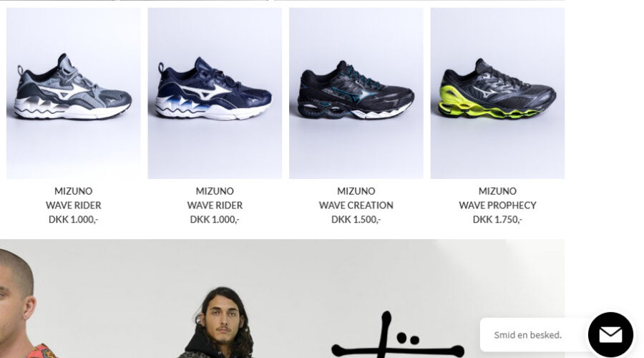Click the WAVE PROPHECY text line

(497, 205)
